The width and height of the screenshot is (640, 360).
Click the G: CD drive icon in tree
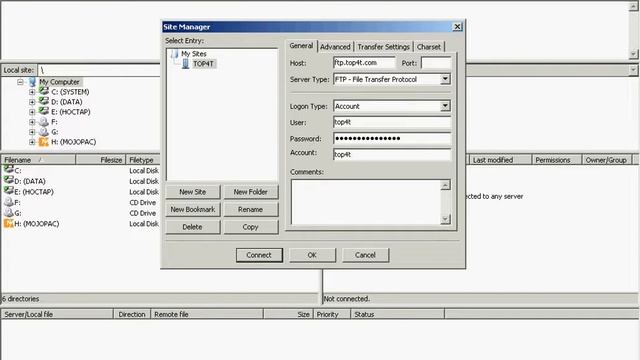[x=44, y=131]
